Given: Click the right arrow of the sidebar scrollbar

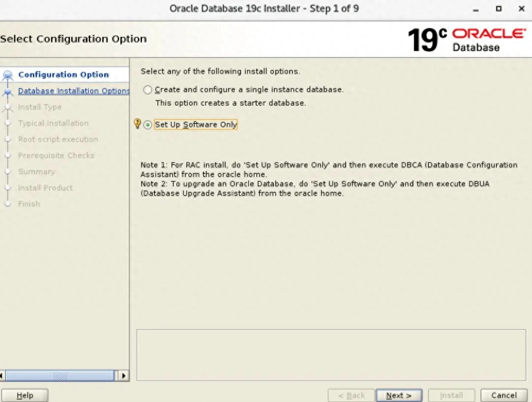Looking at the screenshot, I should (124, 375).
